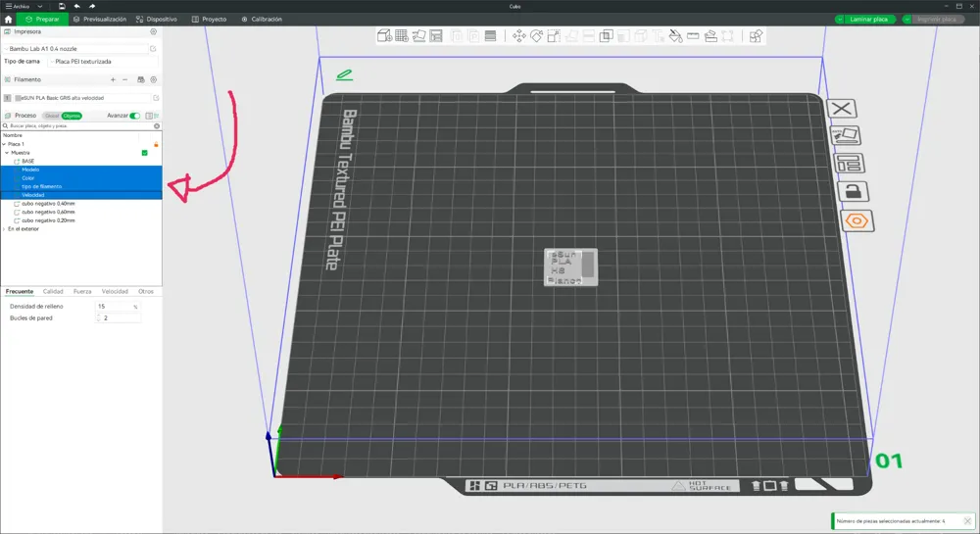The image size is (980, 534).
Task: Open filament settings gear icon
Action: pyautogui.click(x=154, y=79)
